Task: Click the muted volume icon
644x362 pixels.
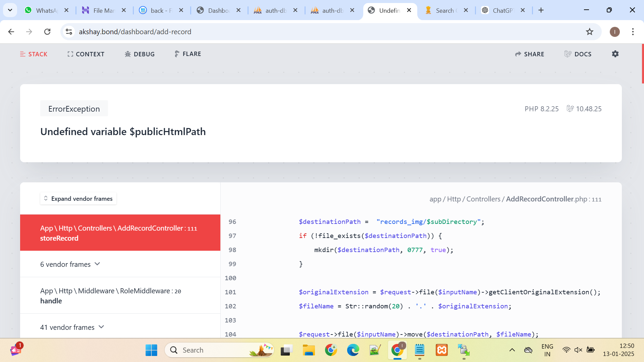Action: coord(578,350)
